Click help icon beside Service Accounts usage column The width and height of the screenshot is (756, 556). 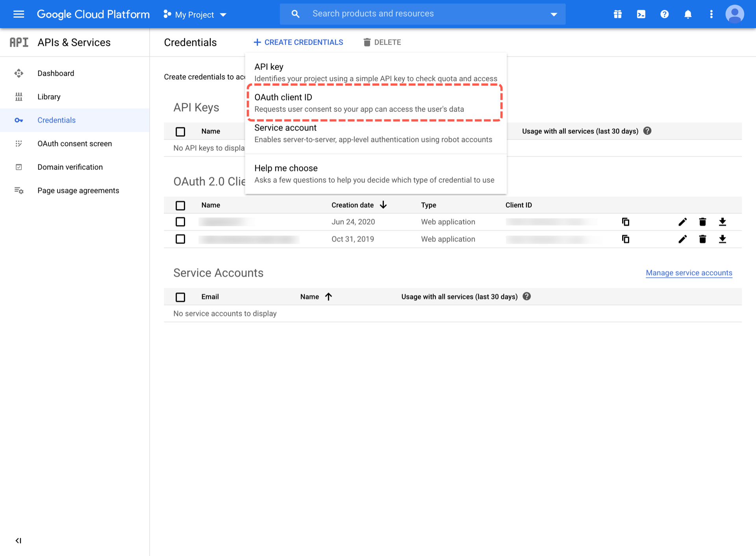coord(526,296)
